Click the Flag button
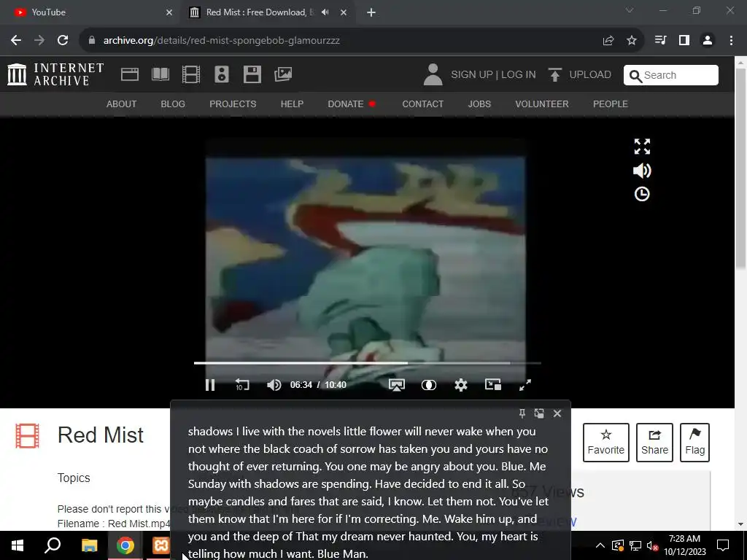This screenshot has height=560, width=747. [694, 443]
